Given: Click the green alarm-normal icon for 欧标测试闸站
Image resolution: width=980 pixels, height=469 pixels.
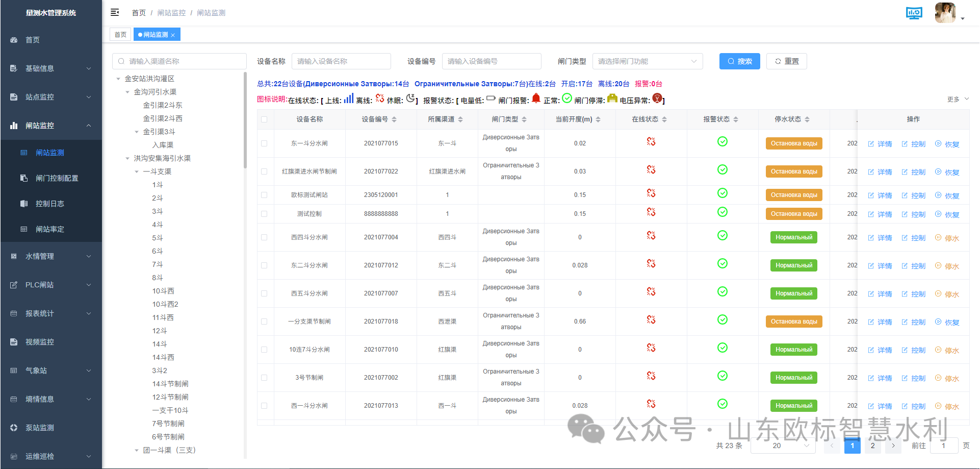Looking at the screenshot, I should point(722,193).
